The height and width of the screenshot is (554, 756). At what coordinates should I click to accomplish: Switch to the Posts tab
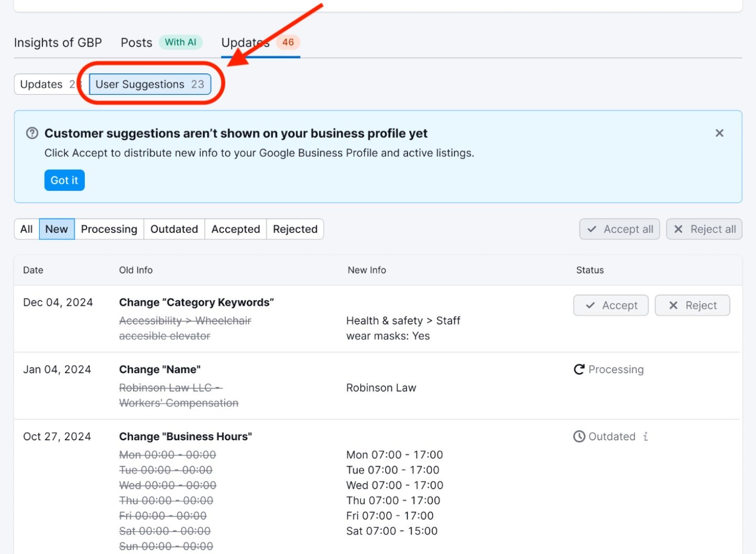[x=136, y=42]
